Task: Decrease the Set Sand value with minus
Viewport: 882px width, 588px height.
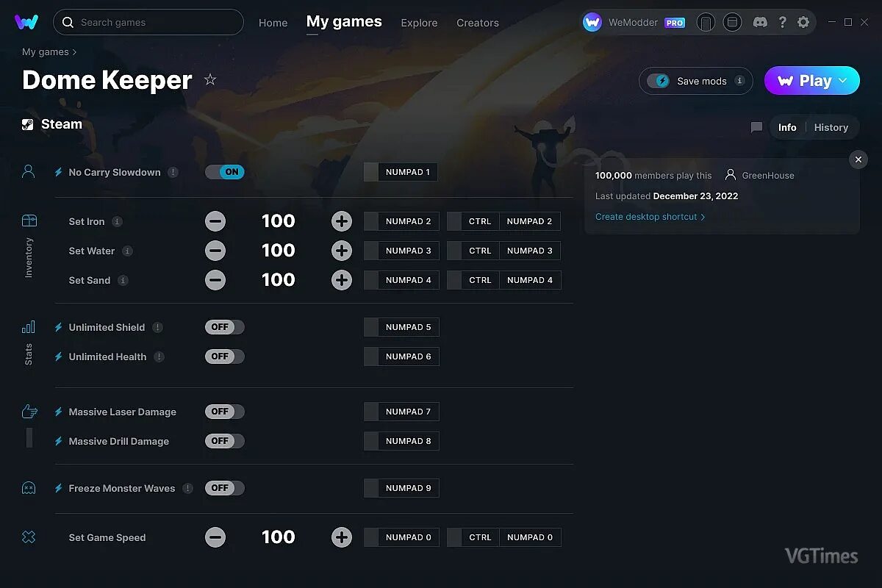Action: click(215, 280)
